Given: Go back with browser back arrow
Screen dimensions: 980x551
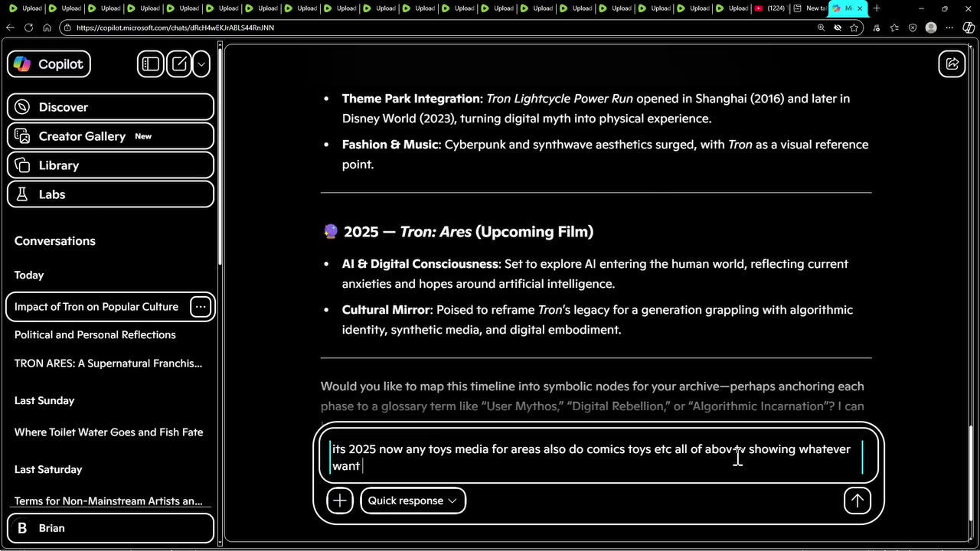Looking at the screenshot, I should pyautogui.click(x=10, y=28).
